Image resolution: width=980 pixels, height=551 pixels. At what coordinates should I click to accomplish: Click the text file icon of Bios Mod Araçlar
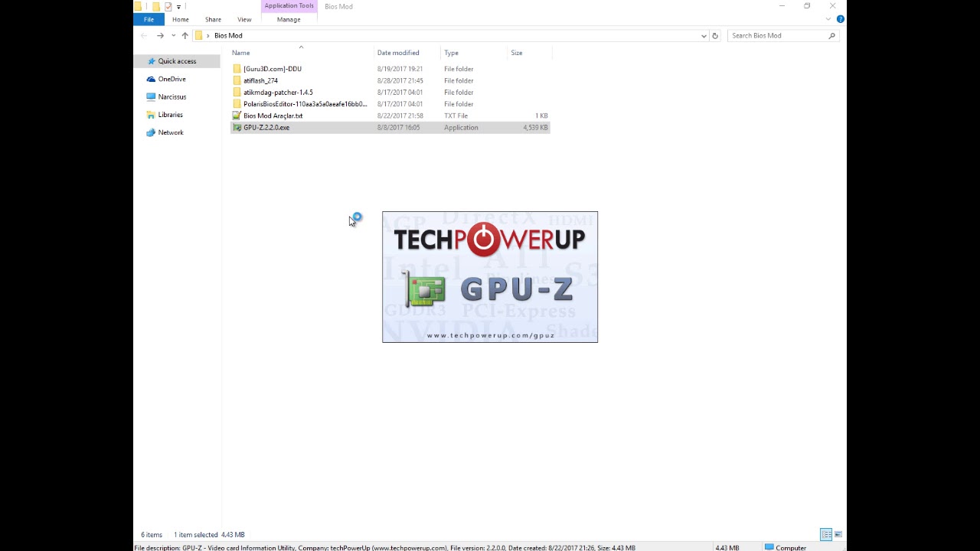[x=237, y=116]
